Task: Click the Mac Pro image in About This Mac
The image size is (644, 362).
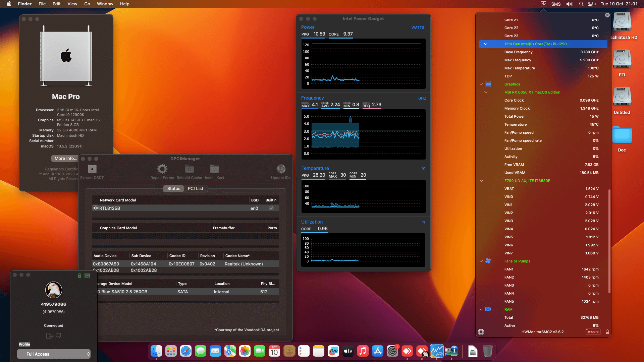Action: (x=66, y=56)
